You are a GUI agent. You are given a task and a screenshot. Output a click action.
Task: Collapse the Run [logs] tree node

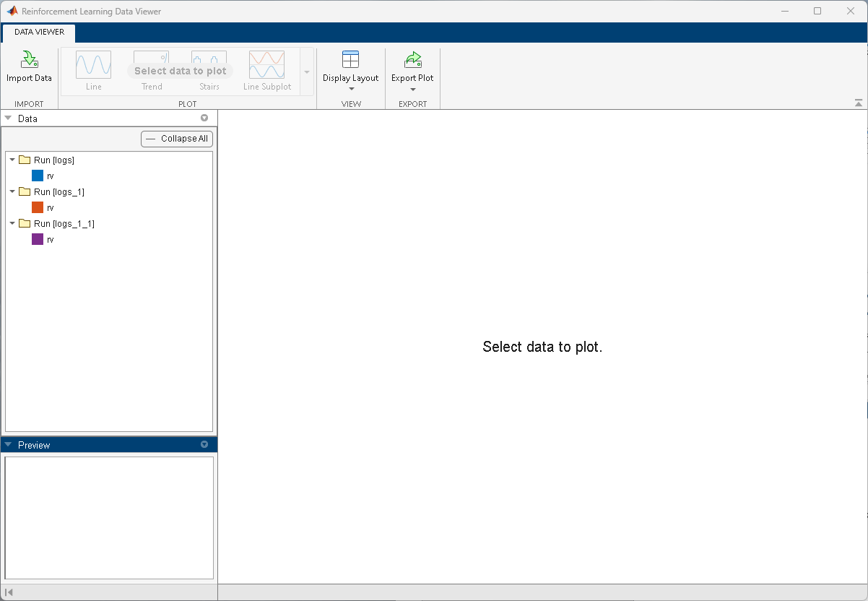click(12, 160)
